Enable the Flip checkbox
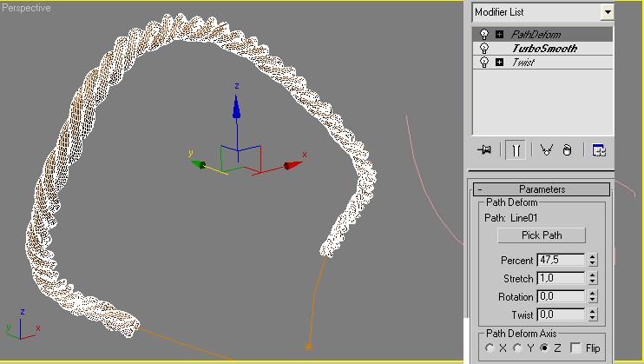Screen dimensions: 644x364 pos(575,348)
